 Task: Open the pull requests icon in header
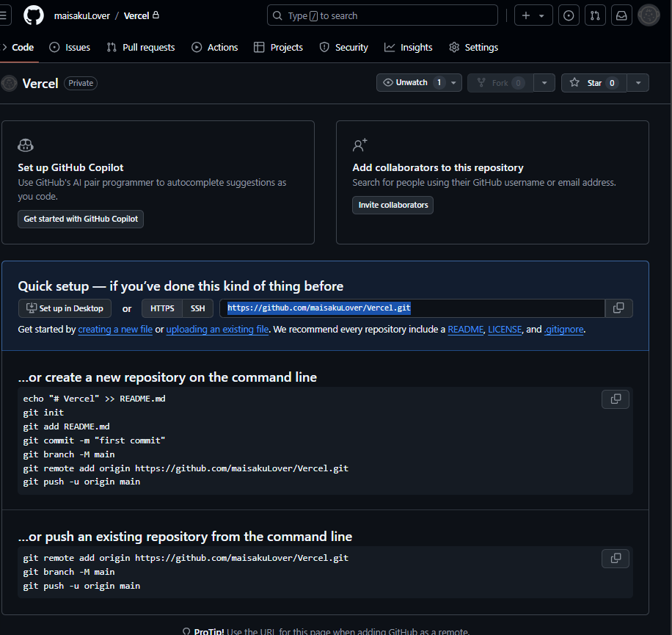click(595, 15)
